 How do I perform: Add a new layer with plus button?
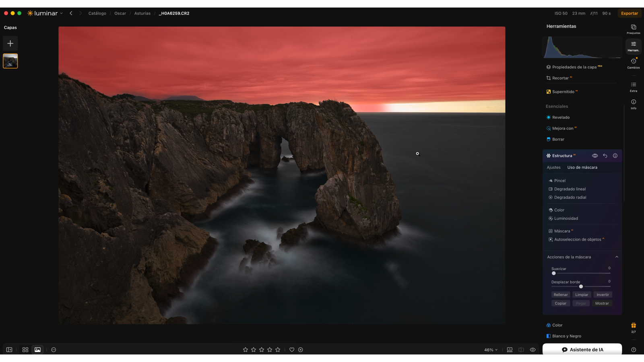pos(10,43)
